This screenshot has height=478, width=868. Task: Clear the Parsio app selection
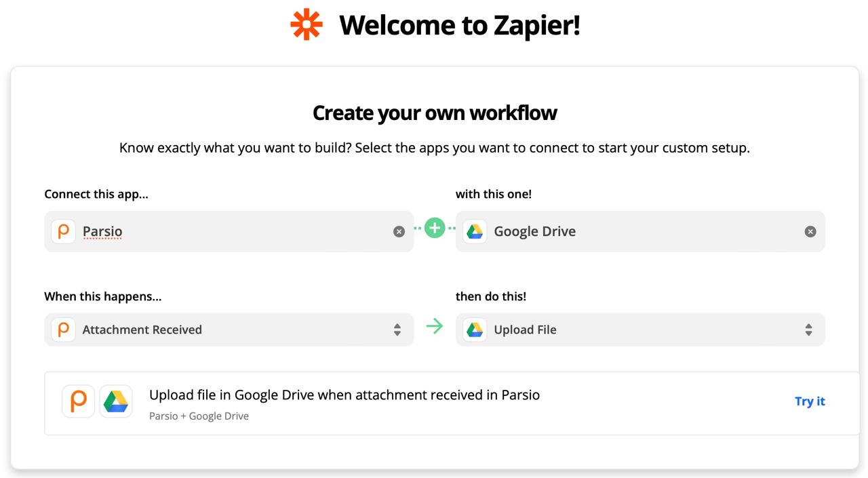[x=399, y=232]
